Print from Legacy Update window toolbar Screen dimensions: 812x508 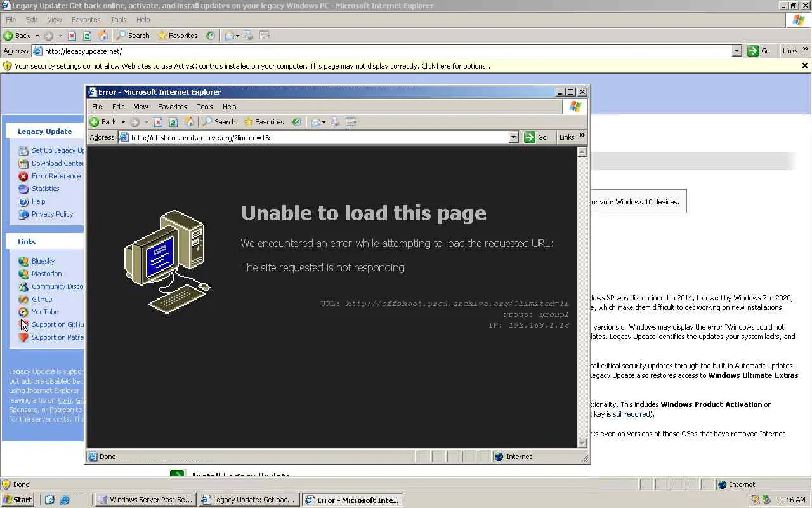point(249,36)
